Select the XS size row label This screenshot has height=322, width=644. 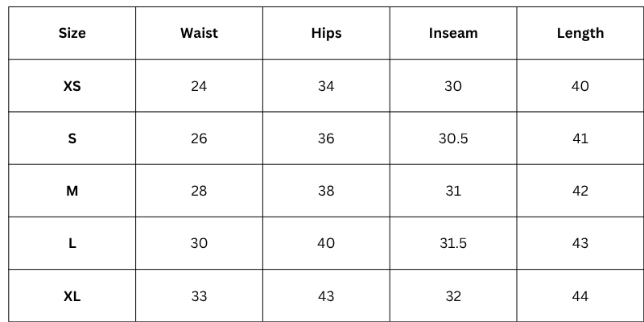tap(72, 86)
